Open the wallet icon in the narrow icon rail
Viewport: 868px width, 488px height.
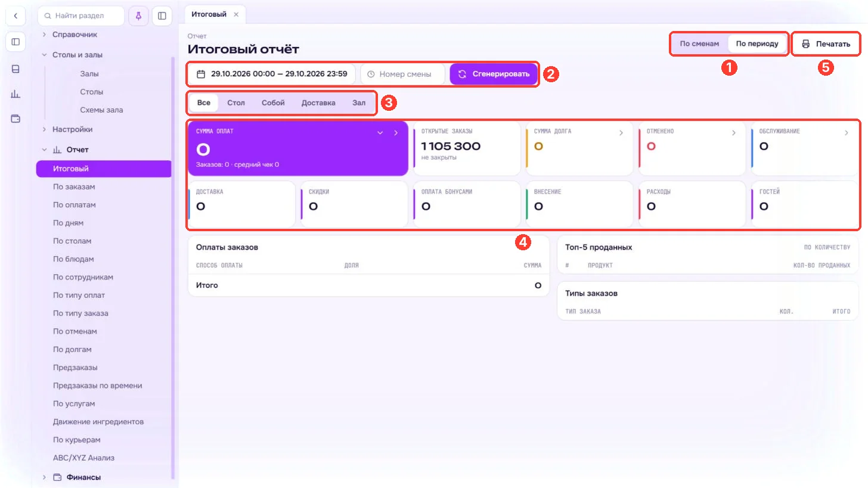click(15, 119)
